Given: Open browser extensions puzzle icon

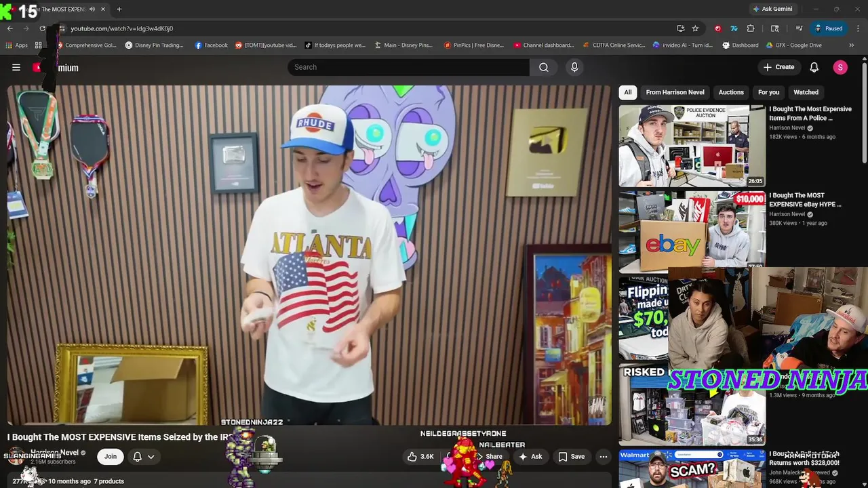Looking at the screenshot, I should 751,28.
